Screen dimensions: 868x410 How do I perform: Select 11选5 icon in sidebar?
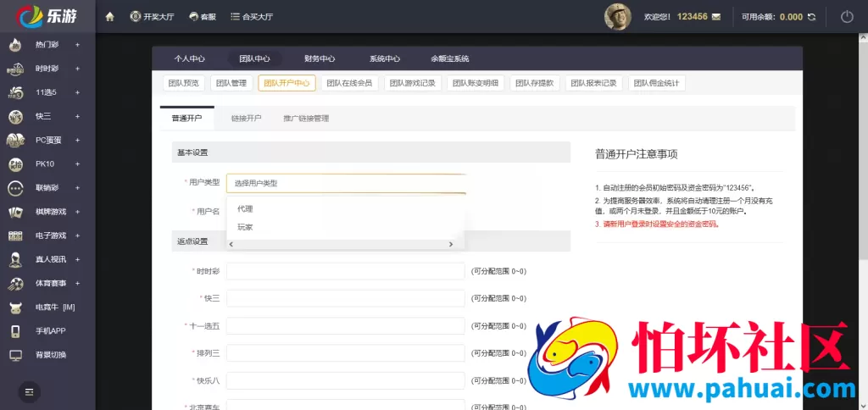point(15,92)
